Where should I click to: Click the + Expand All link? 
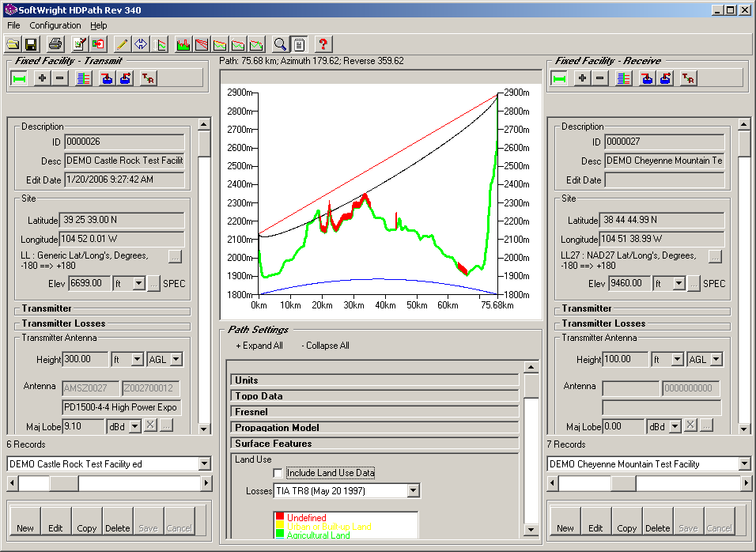click(x=259, y=346)
